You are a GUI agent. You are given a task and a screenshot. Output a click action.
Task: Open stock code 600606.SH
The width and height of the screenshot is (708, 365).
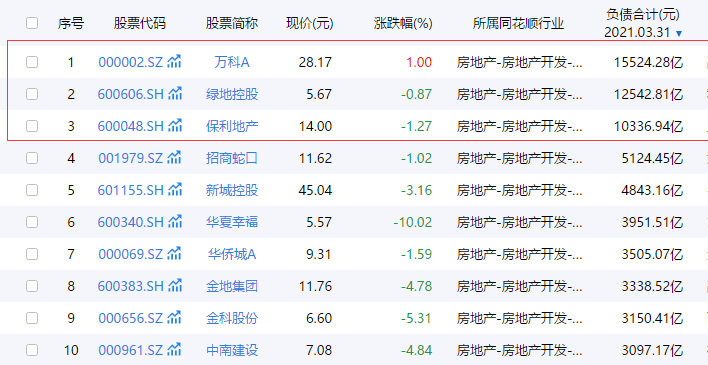click(130, 94)
